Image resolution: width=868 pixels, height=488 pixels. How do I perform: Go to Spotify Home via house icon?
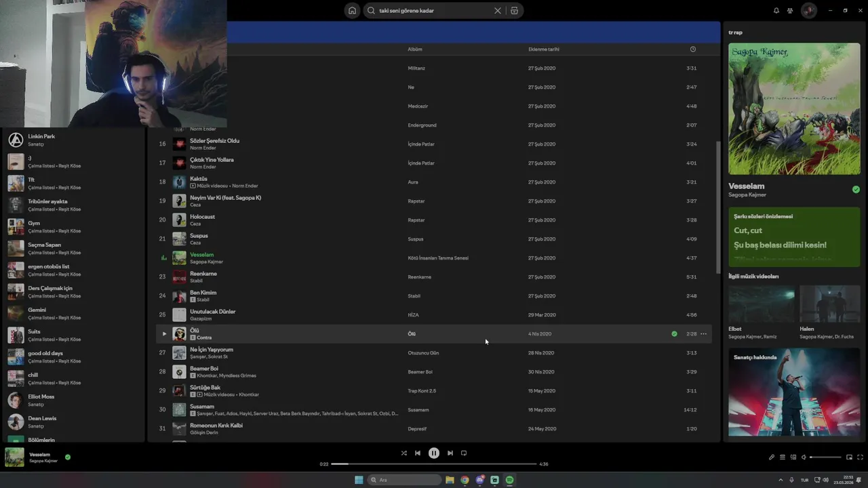pyautogui.click(x=352, y=11)
